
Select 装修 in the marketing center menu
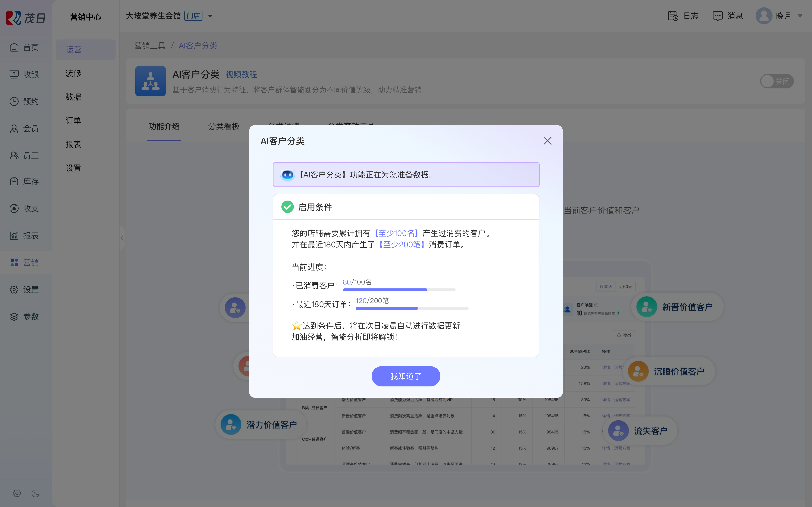73,73
